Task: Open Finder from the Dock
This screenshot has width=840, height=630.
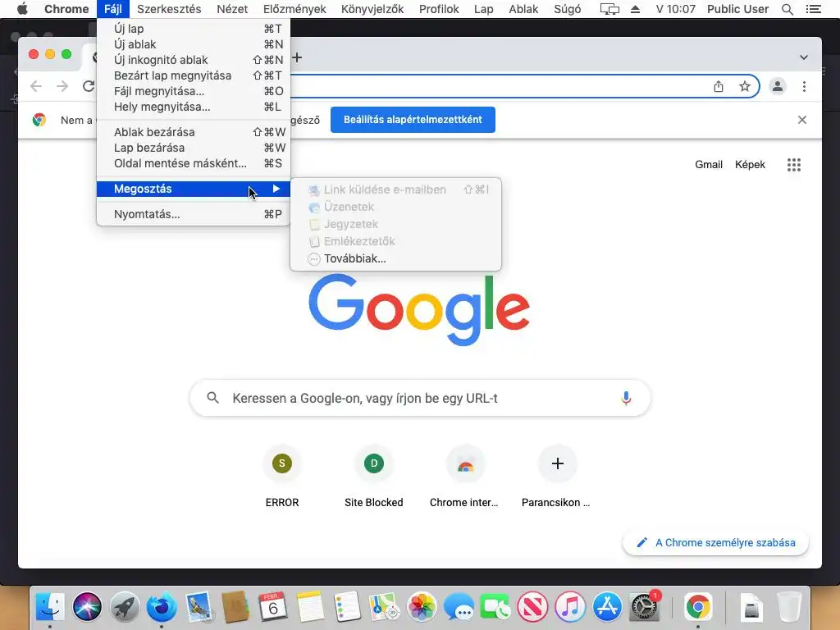Action: [x=50, y=606]
